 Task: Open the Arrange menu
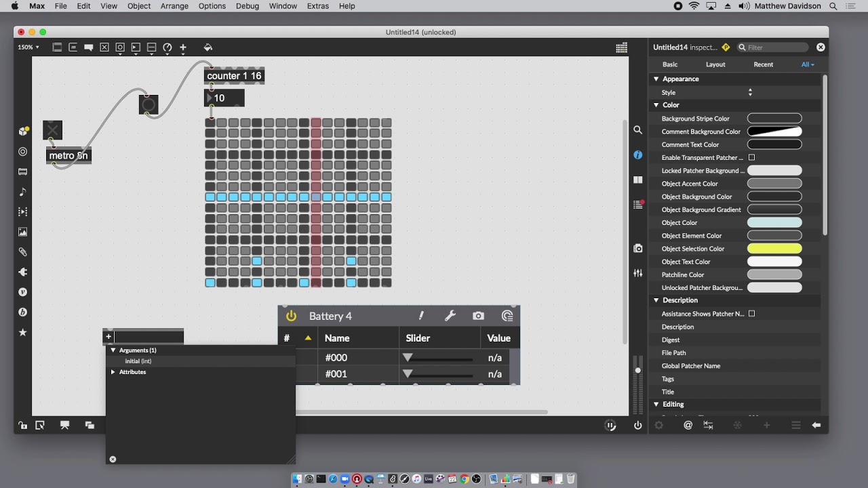tap(174, 6)
